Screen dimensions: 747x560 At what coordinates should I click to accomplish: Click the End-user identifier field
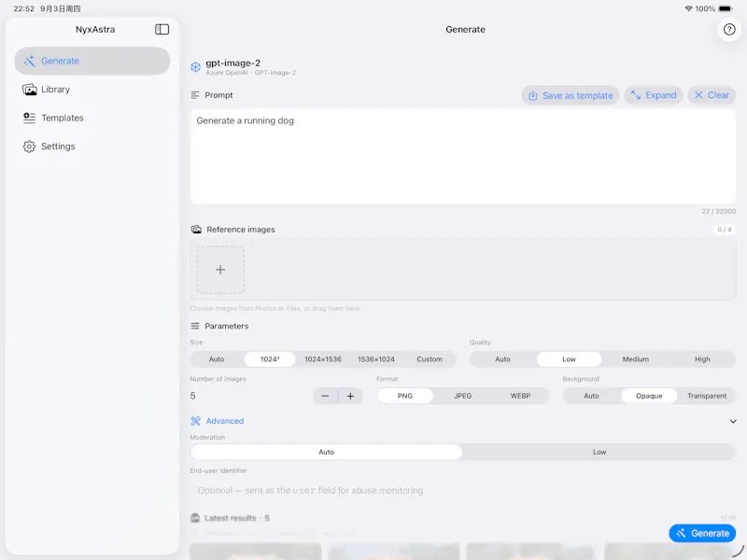click(x=462, y=491)
